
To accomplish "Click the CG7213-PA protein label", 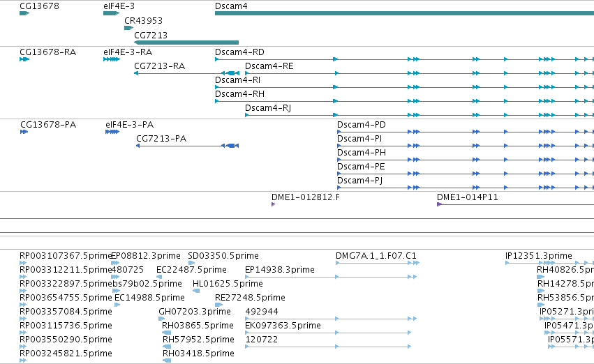I will pyautogui.click(x=161, y=139).
